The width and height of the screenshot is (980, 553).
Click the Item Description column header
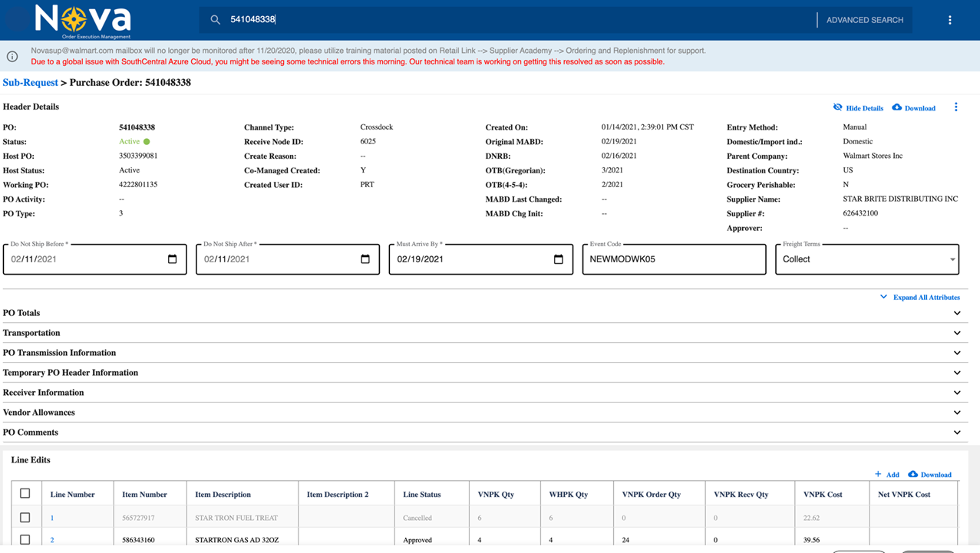coord(223,495)
